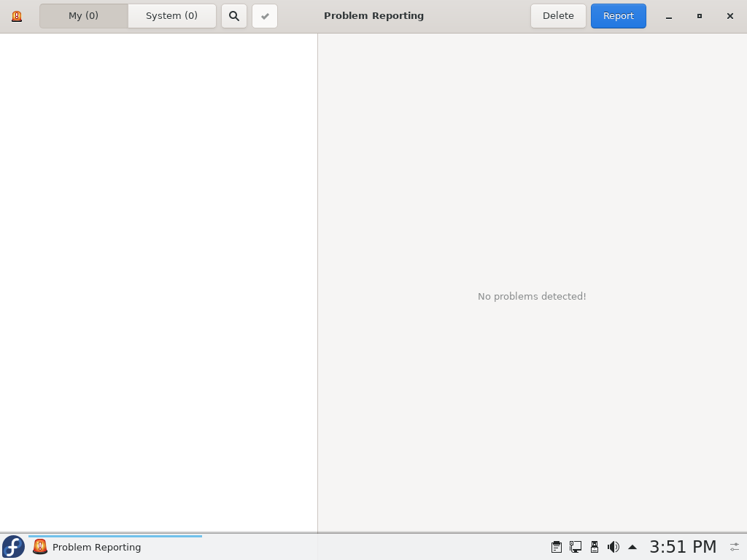Click the Delete button

[x=558, y=16]
